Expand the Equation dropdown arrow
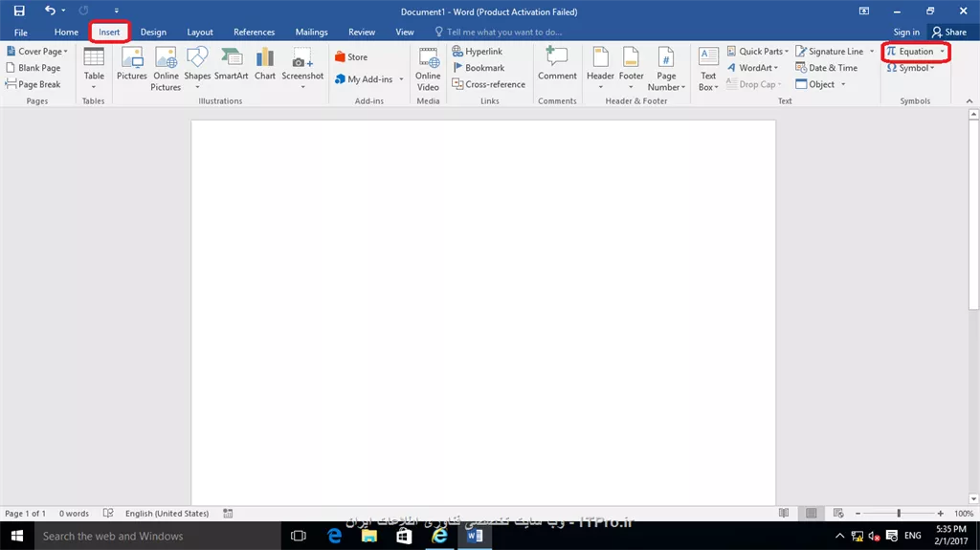980x550 pixels. point(943,52)
